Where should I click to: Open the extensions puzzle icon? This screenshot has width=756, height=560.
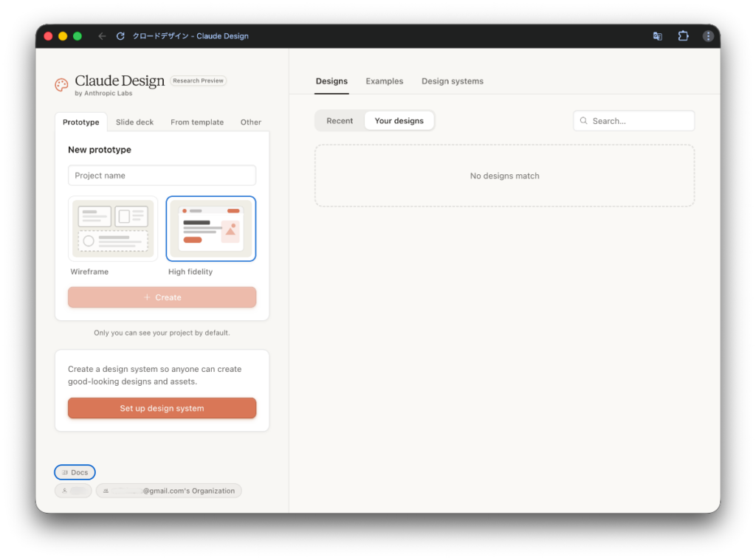(683, 36)
